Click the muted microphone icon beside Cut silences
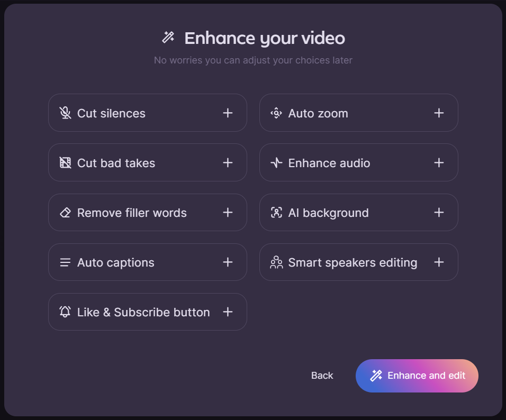 click(65, 113)
